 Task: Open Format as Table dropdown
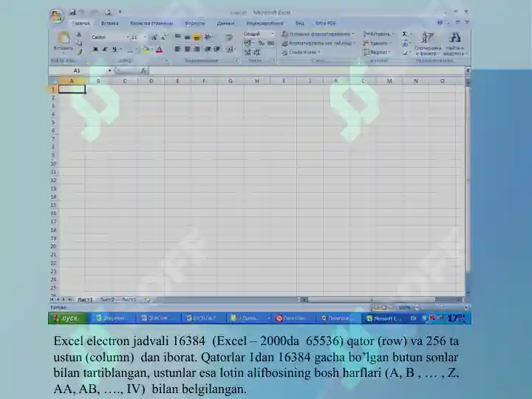point(318,43)
